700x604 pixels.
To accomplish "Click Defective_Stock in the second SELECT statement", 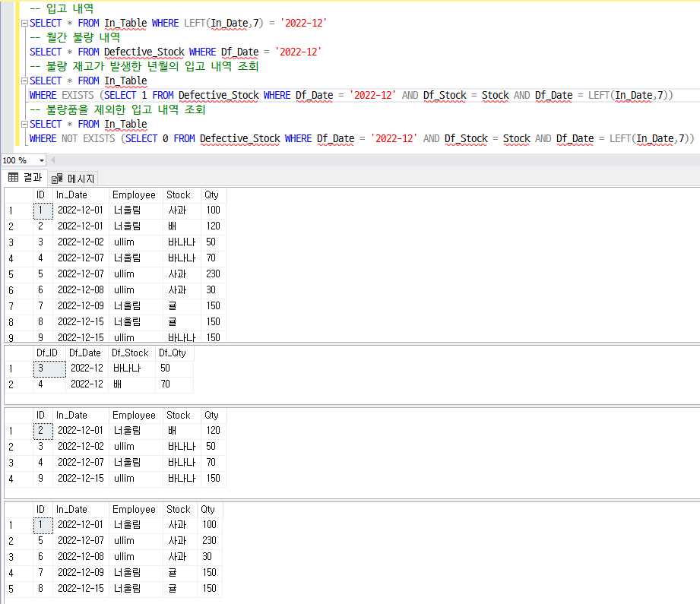I will pyautogui.click(x=144, y=52).
